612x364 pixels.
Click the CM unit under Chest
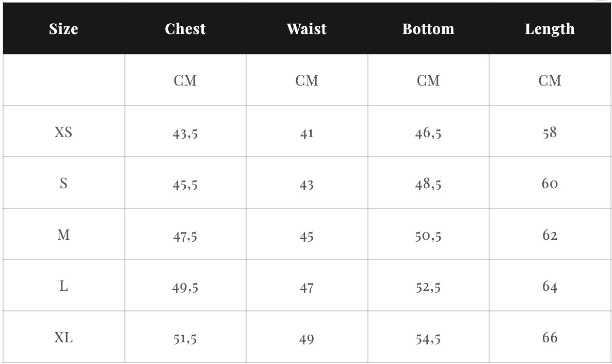(x=185, y=80)
